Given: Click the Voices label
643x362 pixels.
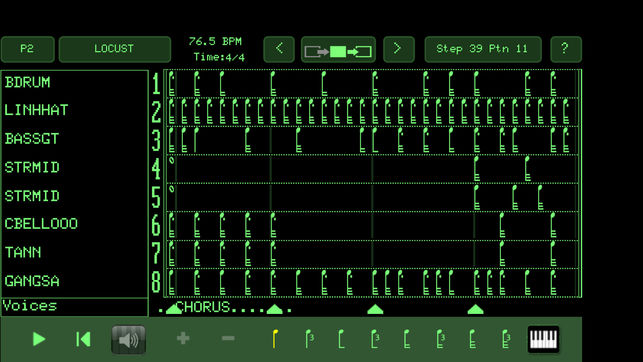Looking at the screenshot, I should point(30,306).
